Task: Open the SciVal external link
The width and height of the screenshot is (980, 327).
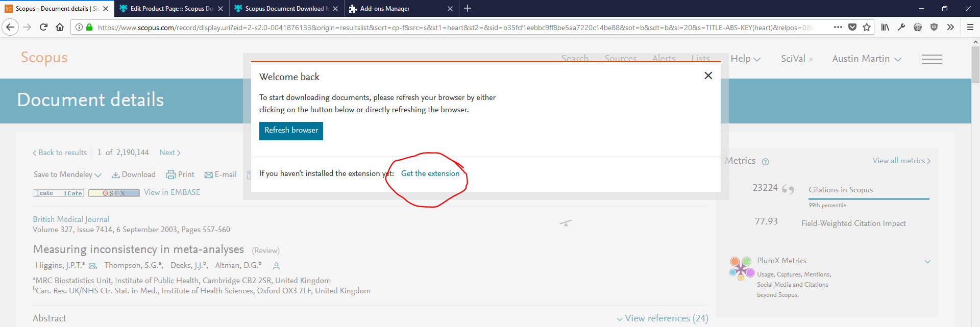Action: coord(797,59)
